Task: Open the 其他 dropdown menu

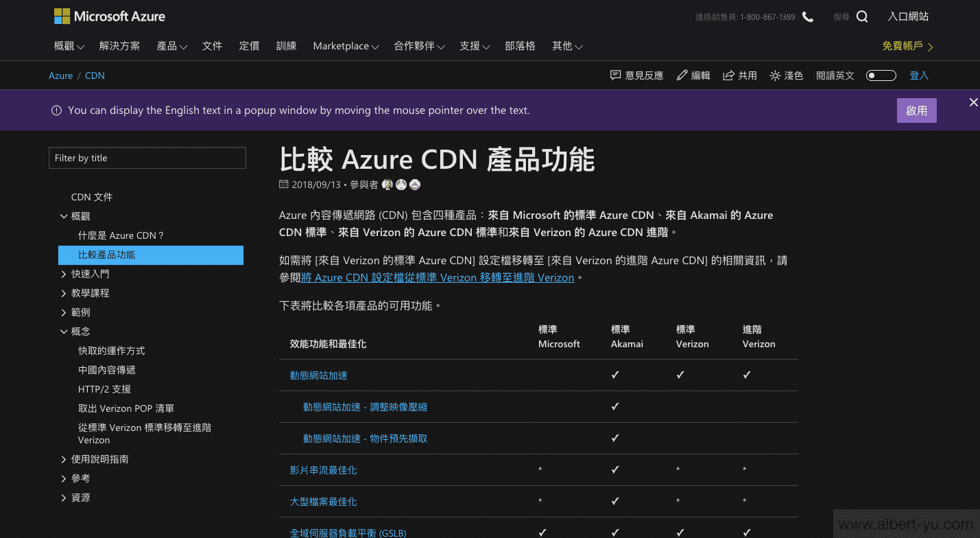Action: 568,46
